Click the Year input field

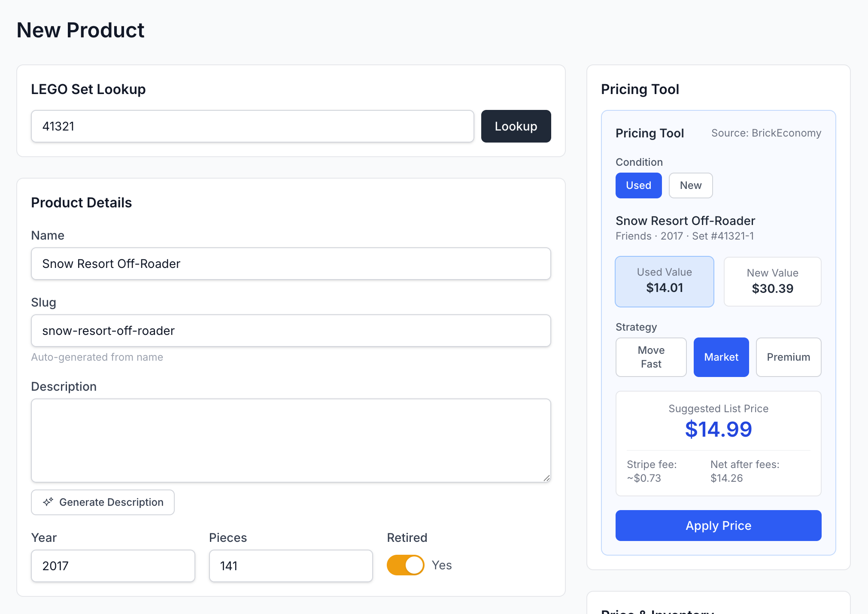pos(113,566)
